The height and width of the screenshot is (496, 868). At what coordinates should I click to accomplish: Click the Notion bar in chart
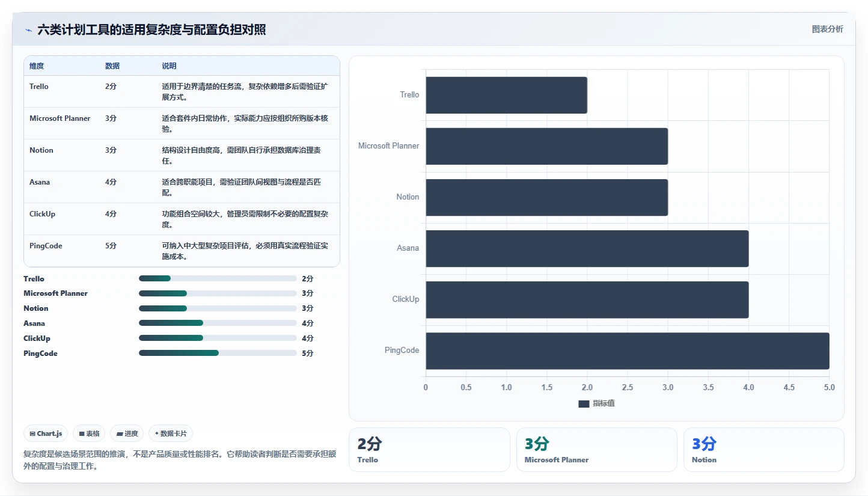click(547, 197)
